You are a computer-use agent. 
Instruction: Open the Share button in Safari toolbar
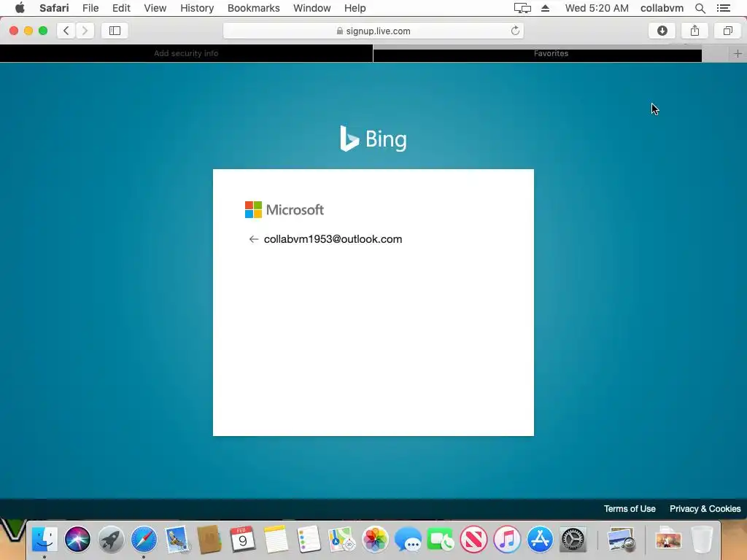(x=694, y=31)
